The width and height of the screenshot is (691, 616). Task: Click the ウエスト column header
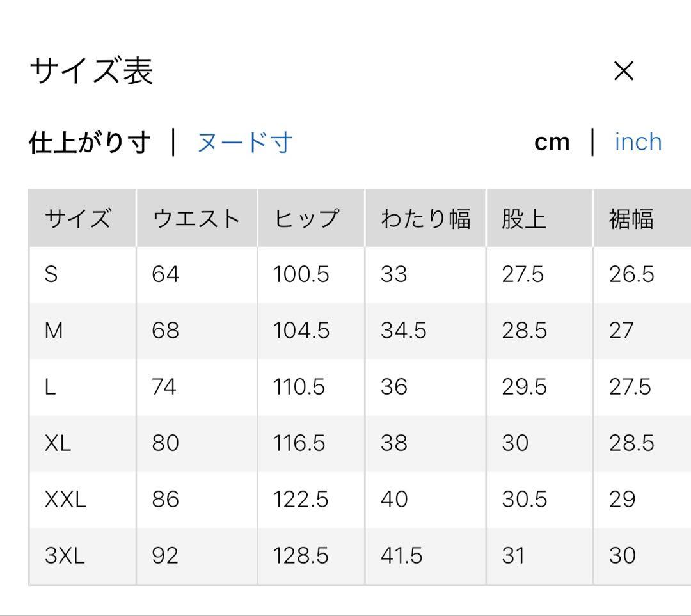pos(196,219)
